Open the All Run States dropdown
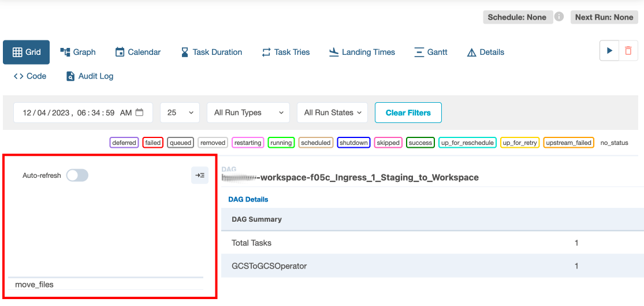 [332, 113]
